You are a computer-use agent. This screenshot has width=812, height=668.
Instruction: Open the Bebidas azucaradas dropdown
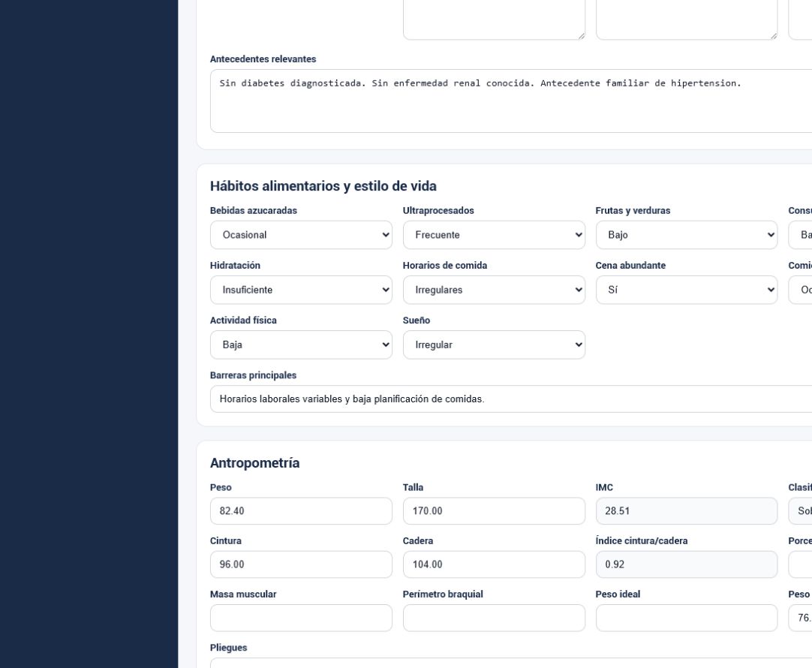click(301, 235)
